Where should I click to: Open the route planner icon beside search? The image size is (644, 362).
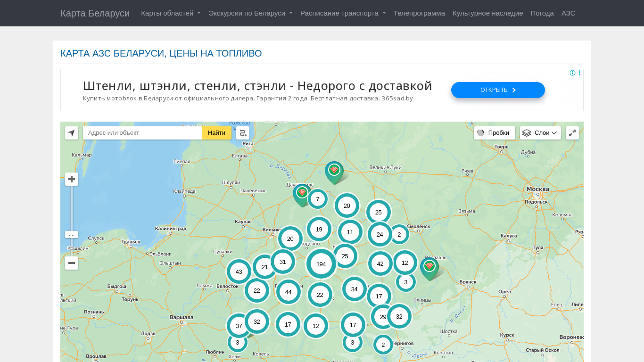tap(243, 133)
